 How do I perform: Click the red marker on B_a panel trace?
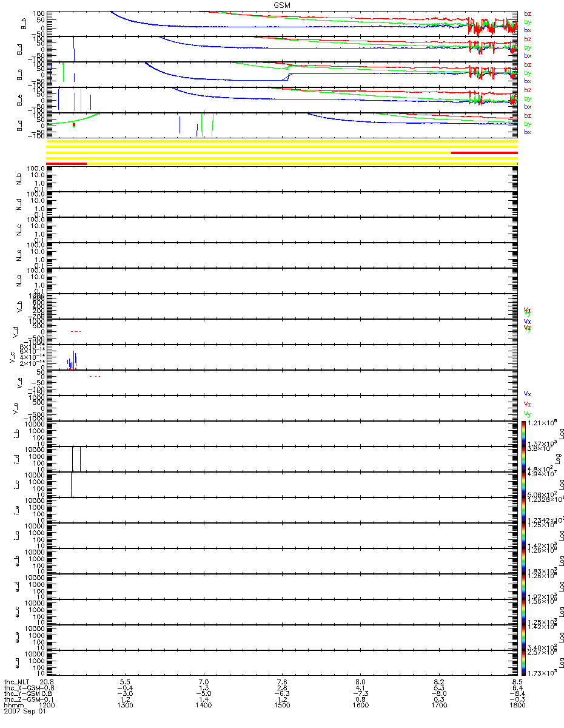(73, 124)
